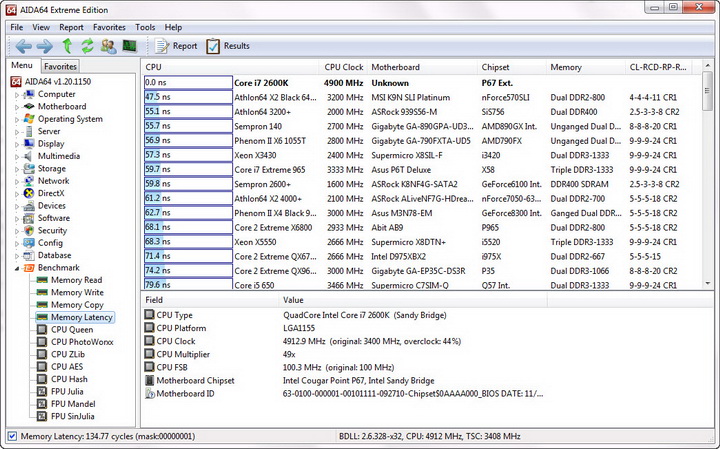Expand the Database tree node

tap(17, 256)
